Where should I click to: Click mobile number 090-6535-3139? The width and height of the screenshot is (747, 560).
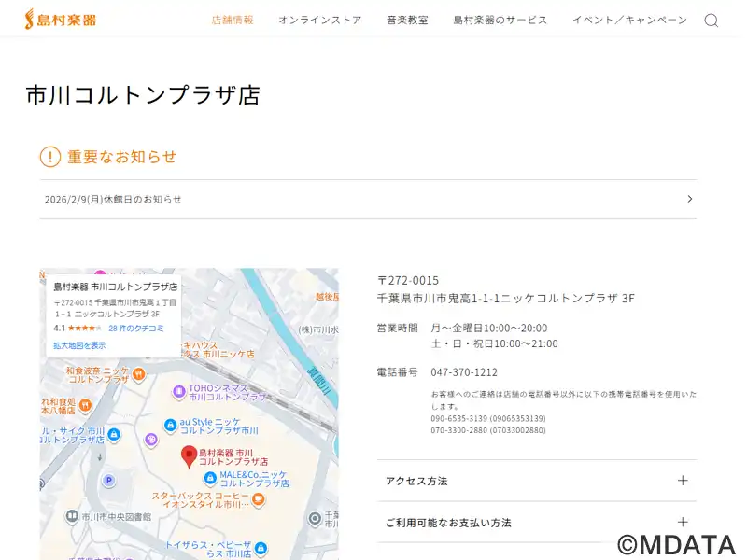click(x=488, y=418)
